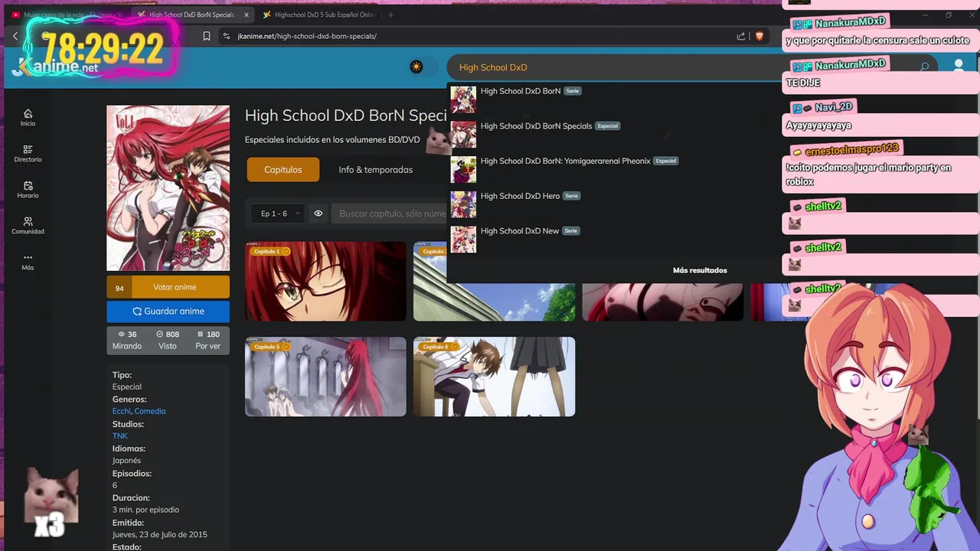The width and height of the screenshot is (980, 551).
Task: Bookmark this page with the bookmark icon
Action: [207, 36]
